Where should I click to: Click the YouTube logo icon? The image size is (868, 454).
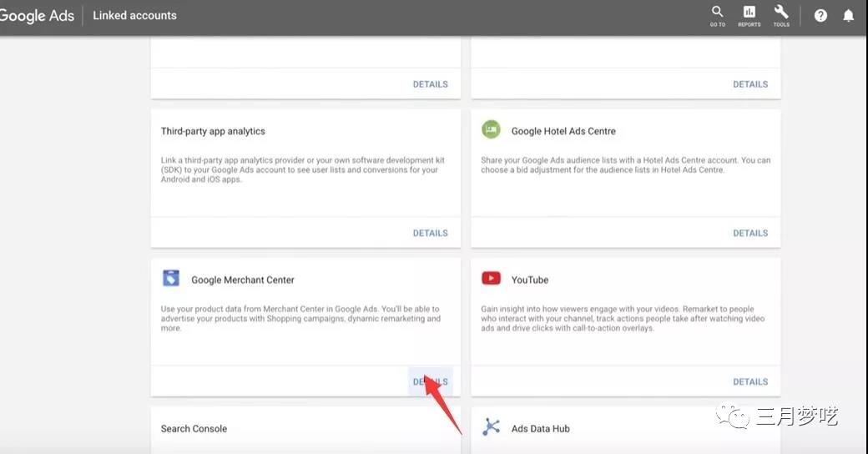[491, 278]
